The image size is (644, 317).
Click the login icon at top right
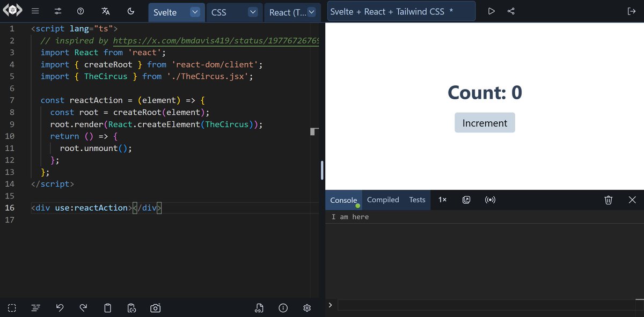point(631,11)
